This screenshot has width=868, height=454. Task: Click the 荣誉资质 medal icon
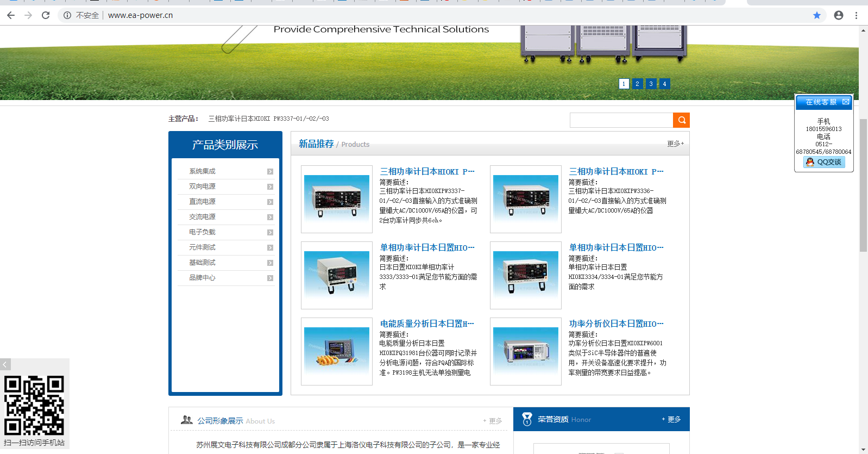(527, 419)
